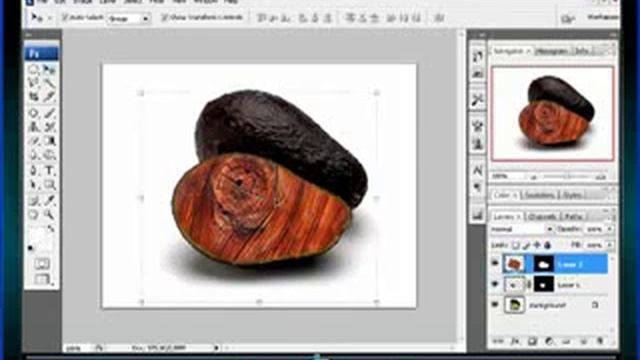Select the Gradient tool
Viewport: 640px width, 360px height.
click(x=50, y=141)
